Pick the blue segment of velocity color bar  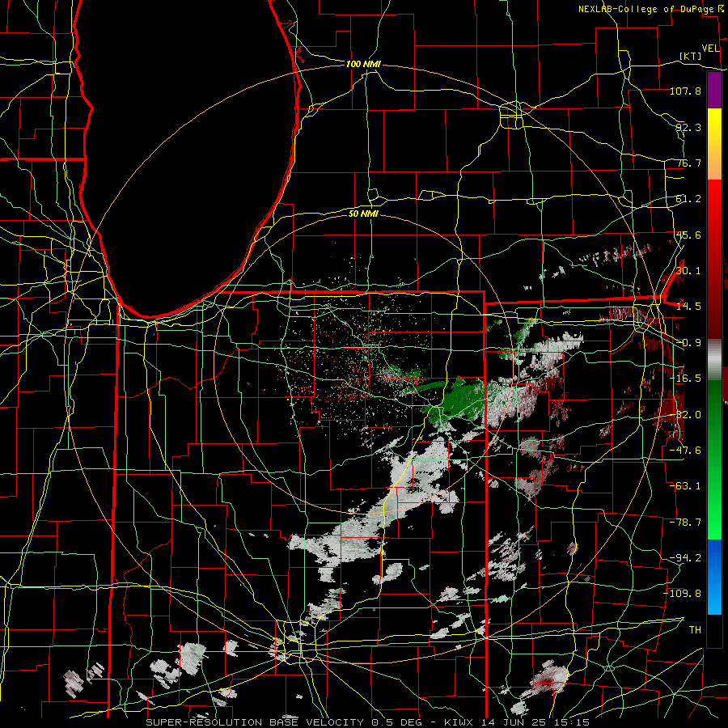(x=714, y=577)
